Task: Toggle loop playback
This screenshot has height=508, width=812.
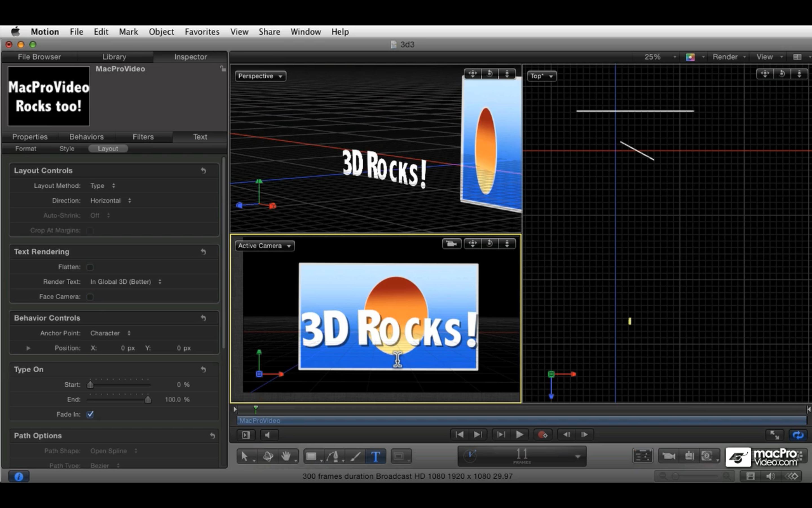Action: [798, 435]
